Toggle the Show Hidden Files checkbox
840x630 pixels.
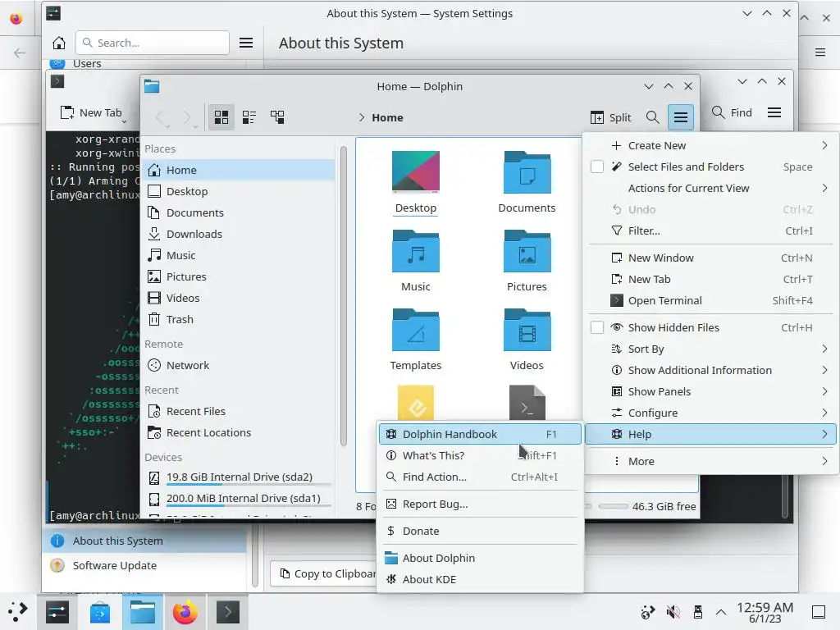(597, 327)
